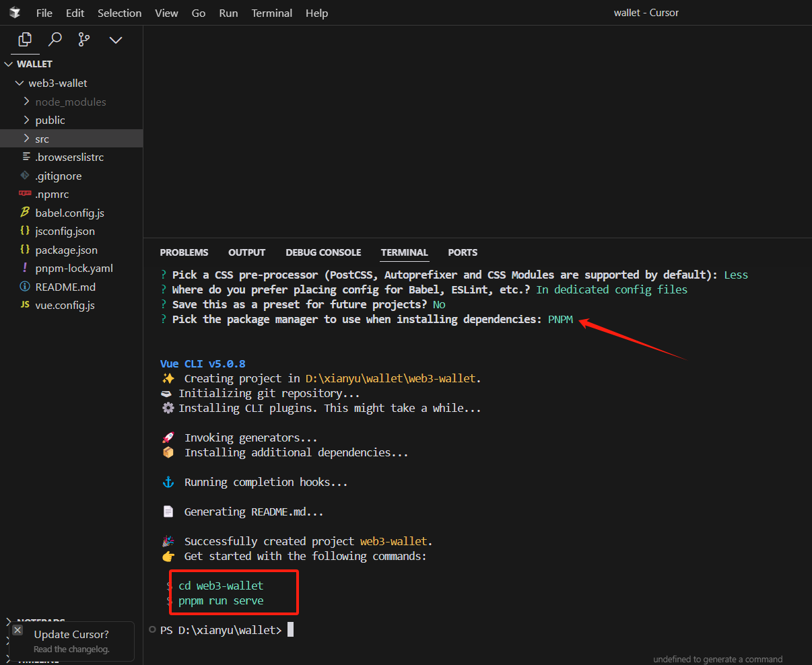This screenshot has height=665, width=812.
Task: Collapse the WALLET explorer section
Action: tap(71, 64)
